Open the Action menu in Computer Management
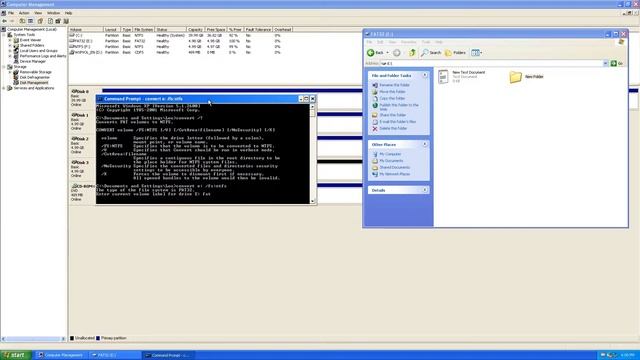Viewport: 640px width, 360px height. (24, 13)
